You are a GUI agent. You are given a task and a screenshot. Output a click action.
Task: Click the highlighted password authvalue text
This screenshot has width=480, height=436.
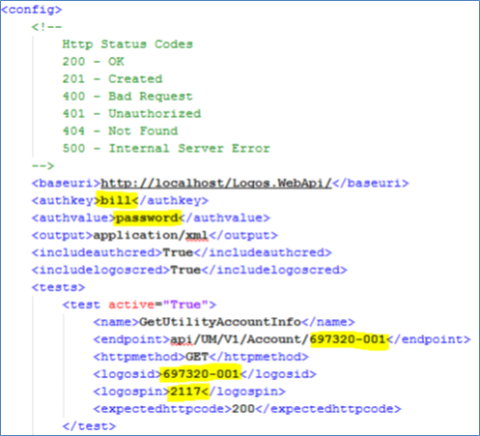tap(147, 218)
